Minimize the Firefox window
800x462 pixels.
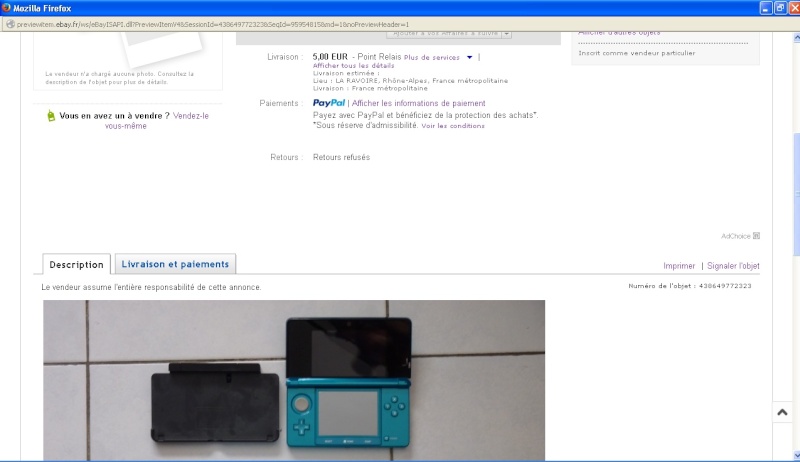point(766,8)
